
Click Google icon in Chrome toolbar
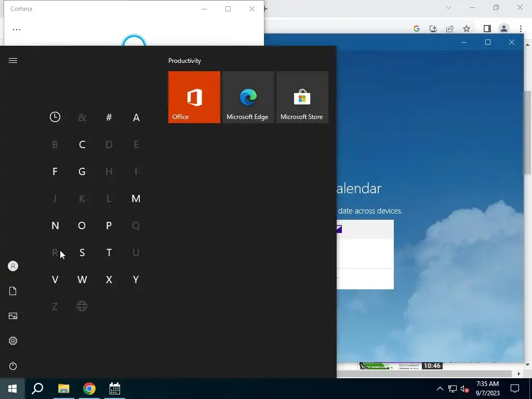pyautogui.click(x=417, y=29)
